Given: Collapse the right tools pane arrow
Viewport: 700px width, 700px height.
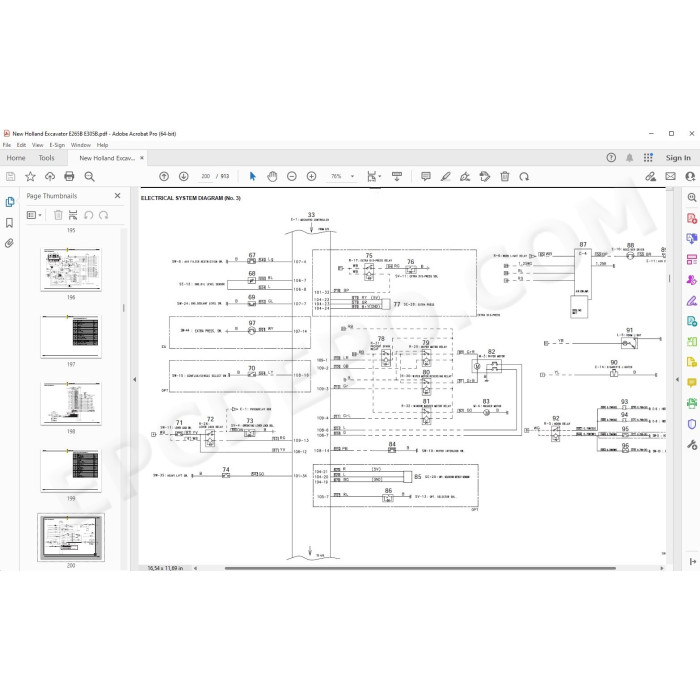Looking at the screenshot, I should pyautogui.click(x=677, y=379).
